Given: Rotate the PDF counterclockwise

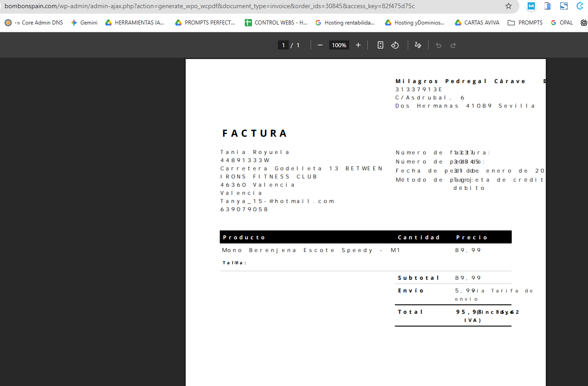Looking at the screenshot, I should click(x=395, y=45).
